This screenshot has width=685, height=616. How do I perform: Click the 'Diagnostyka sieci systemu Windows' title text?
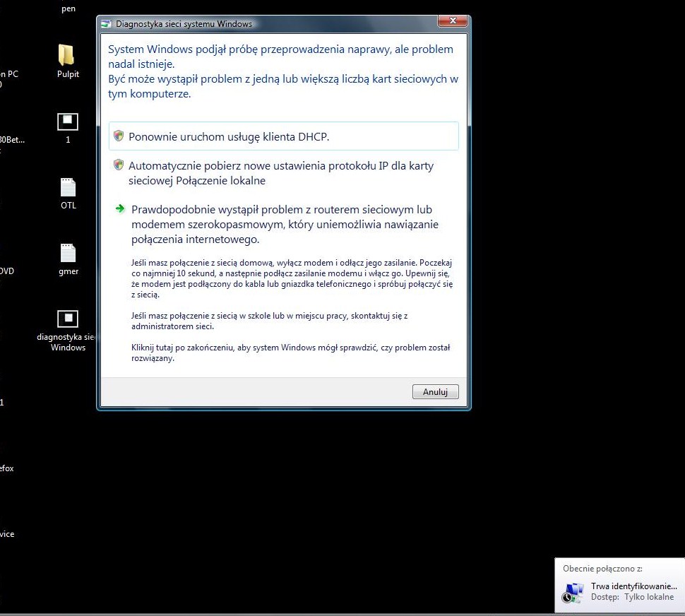(x=184, y=24)
